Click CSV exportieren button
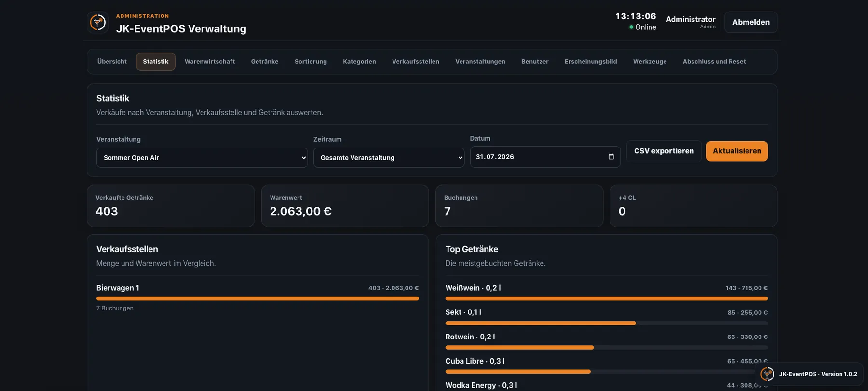 point(664,151)
